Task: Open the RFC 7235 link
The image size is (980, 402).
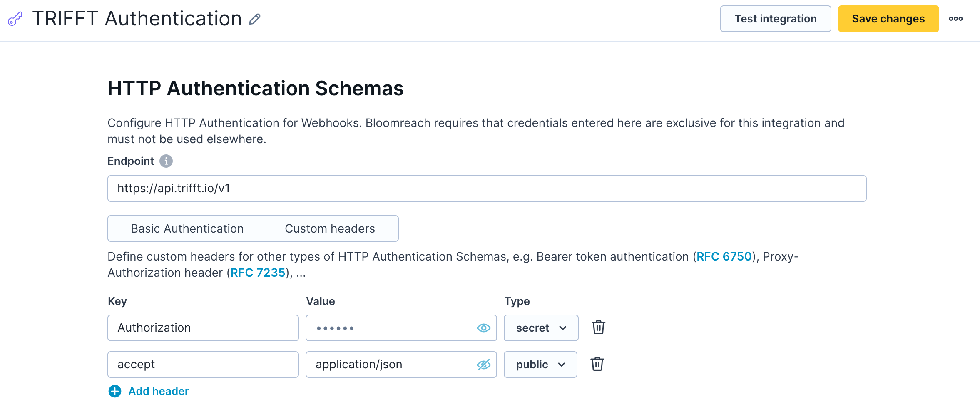Action: 258,273
